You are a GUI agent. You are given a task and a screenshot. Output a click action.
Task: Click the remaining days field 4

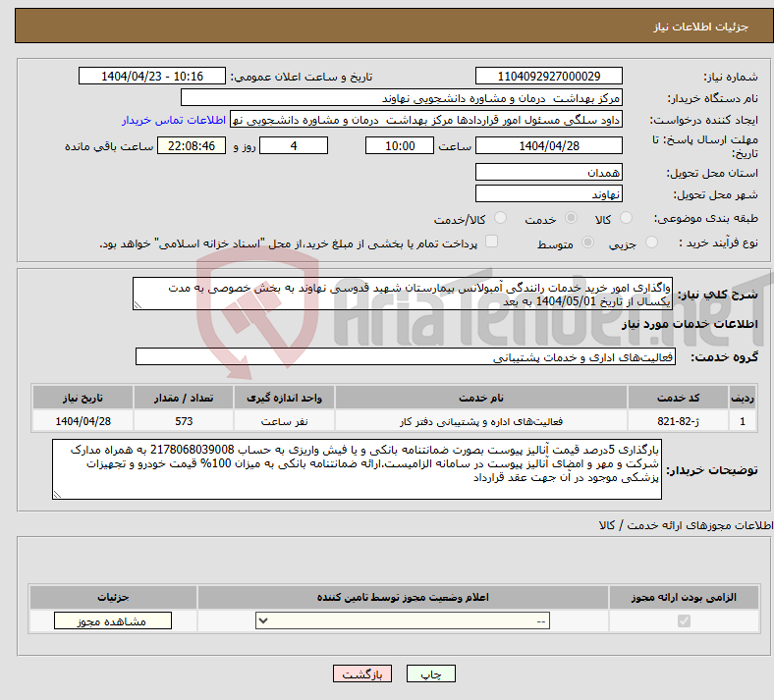(x=294, y=145)
